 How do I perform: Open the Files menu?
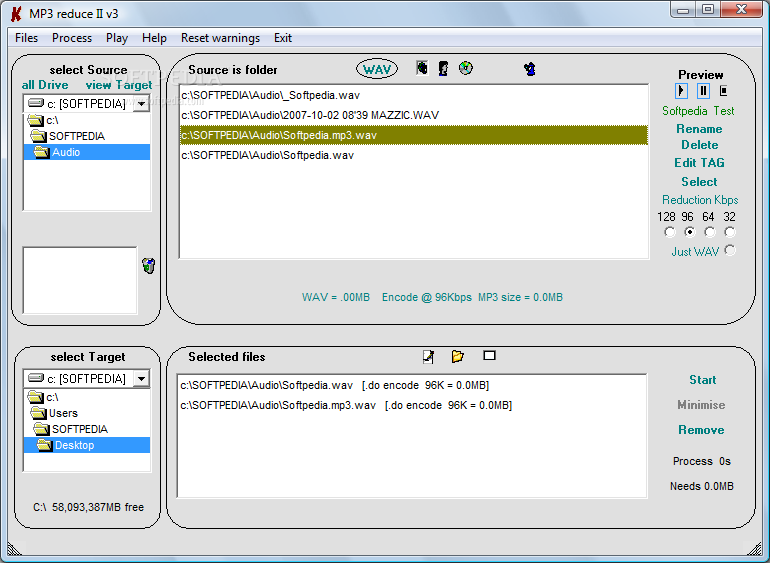pos(27,38)
